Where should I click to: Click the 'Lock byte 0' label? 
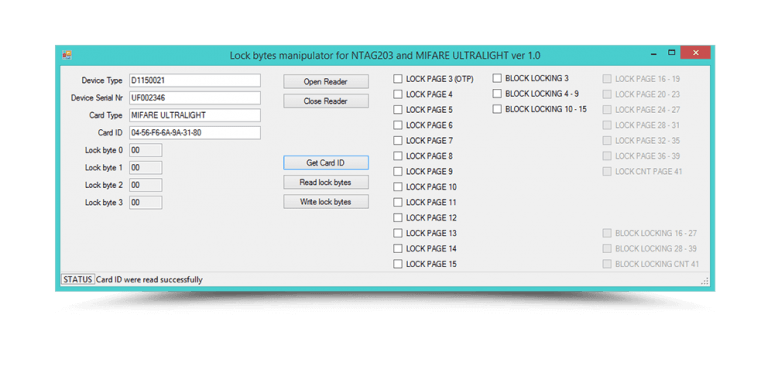click(x=103, y=150)
